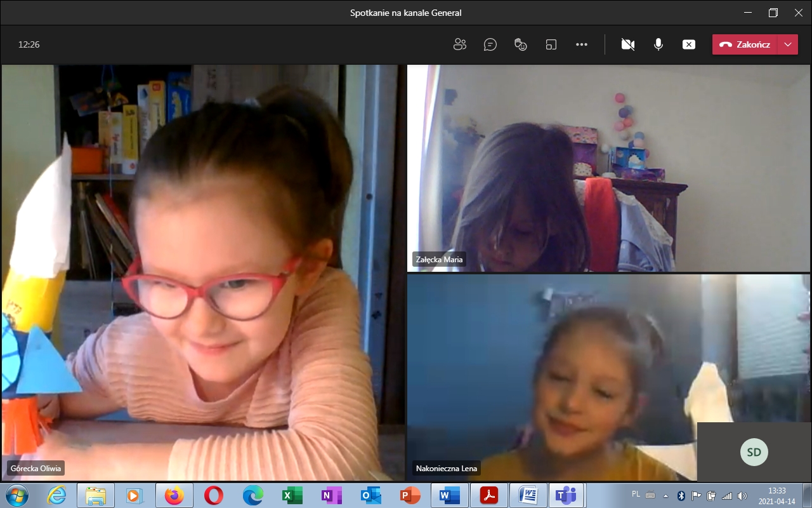Image resolution: width=812 pixels, height=508 pixels.
Task: Open the on-screen keyboard tray icon
Action: [x=650, y=495]
